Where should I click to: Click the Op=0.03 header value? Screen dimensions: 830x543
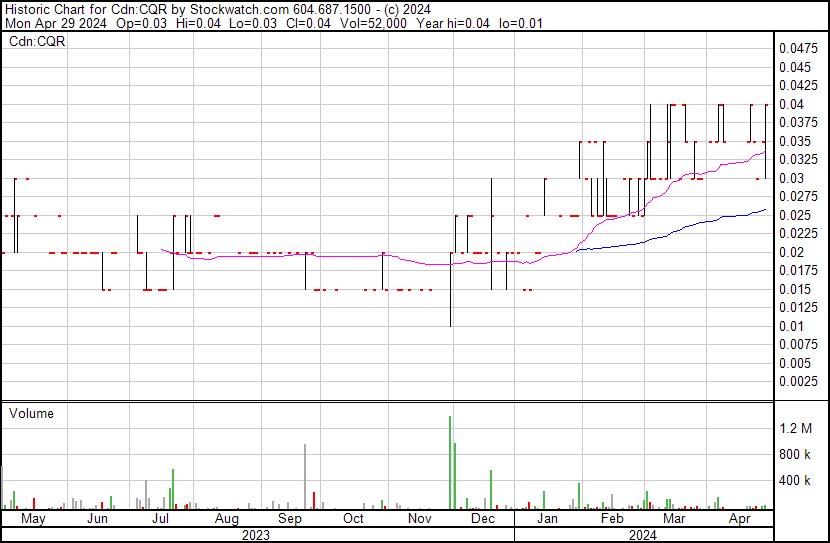point(141,23)
